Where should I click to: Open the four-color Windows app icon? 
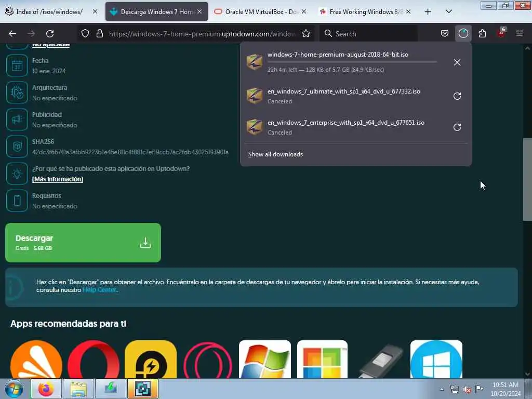coord(322,360)
